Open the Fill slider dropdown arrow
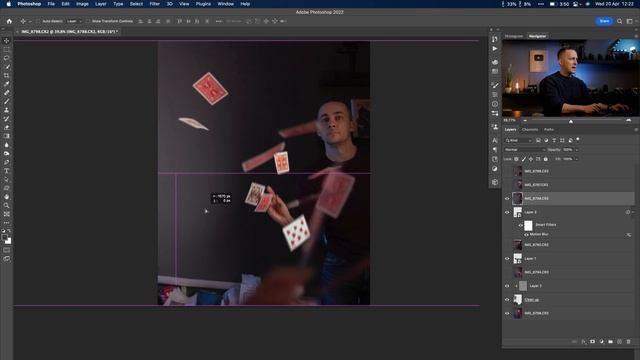640x360 pixels. [577, 159]
